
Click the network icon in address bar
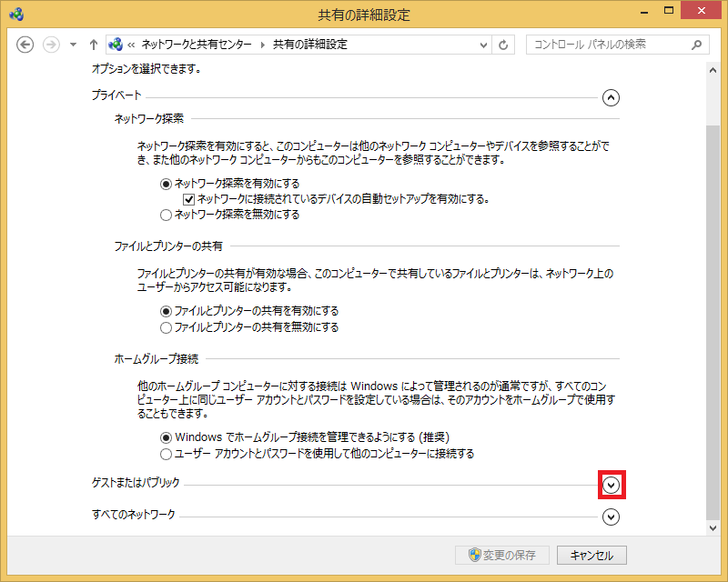coord(116,45)
